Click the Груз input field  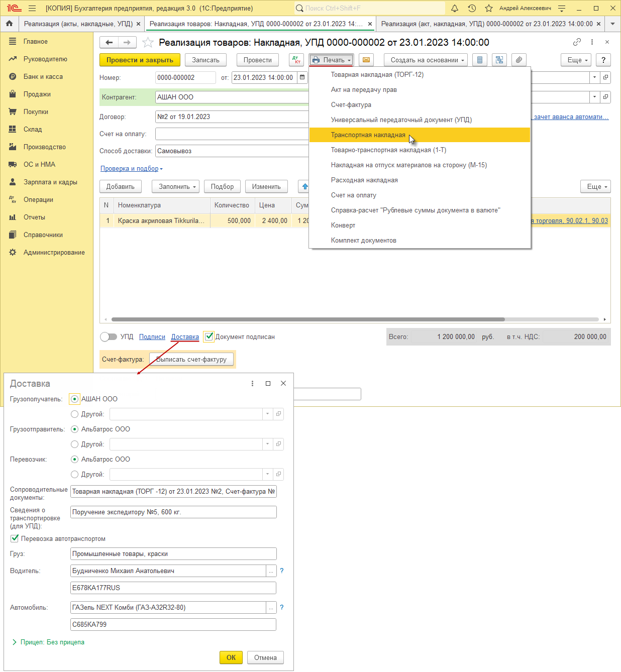(x=173, y=553)
